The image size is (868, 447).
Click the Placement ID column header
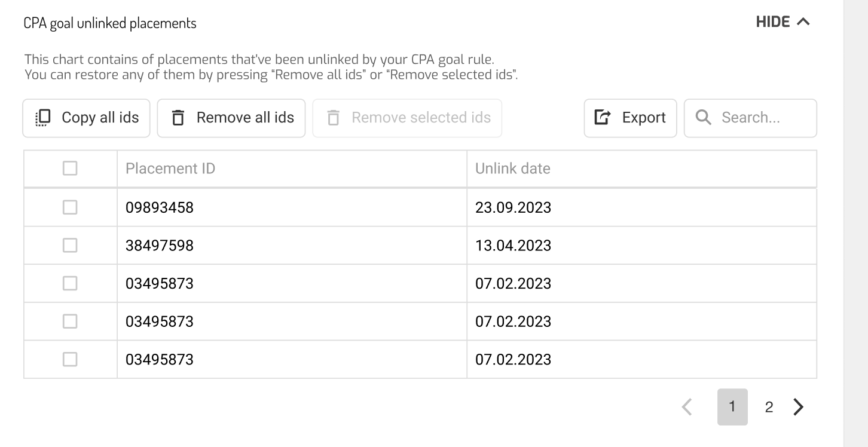click(170, 169)
